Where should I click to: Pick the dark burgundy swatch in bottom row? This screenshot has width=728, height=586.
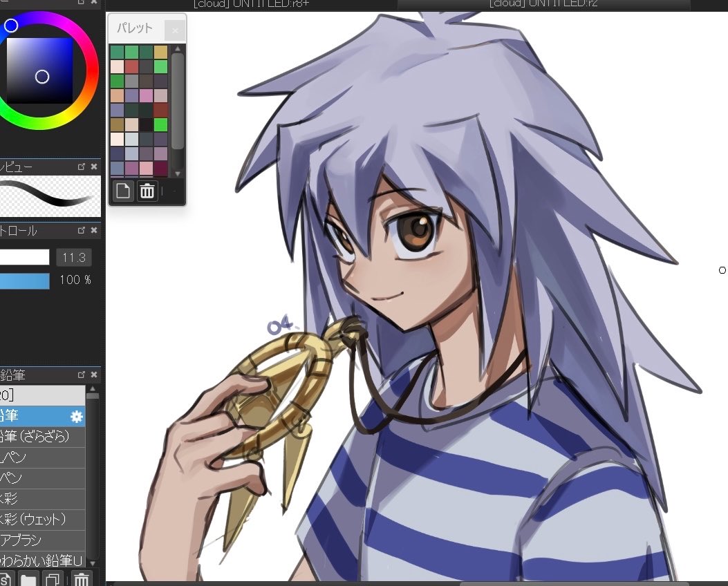click(160, 168)
